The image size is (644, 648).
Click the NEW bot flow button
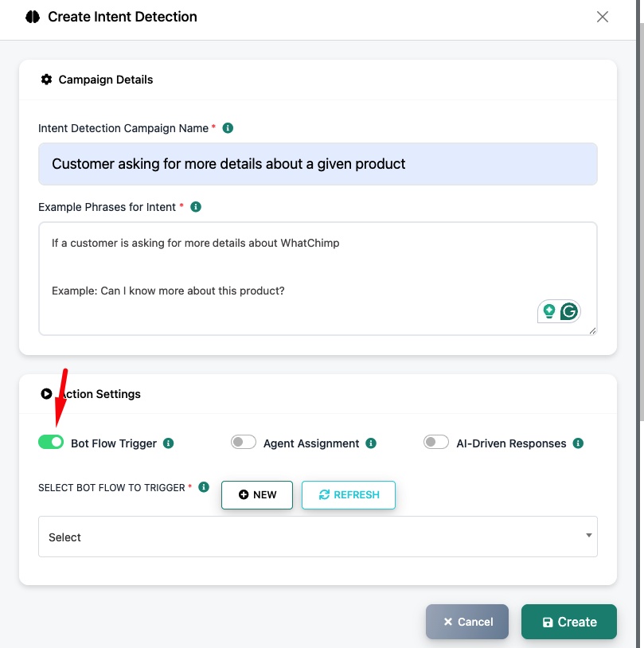[257, 494]
